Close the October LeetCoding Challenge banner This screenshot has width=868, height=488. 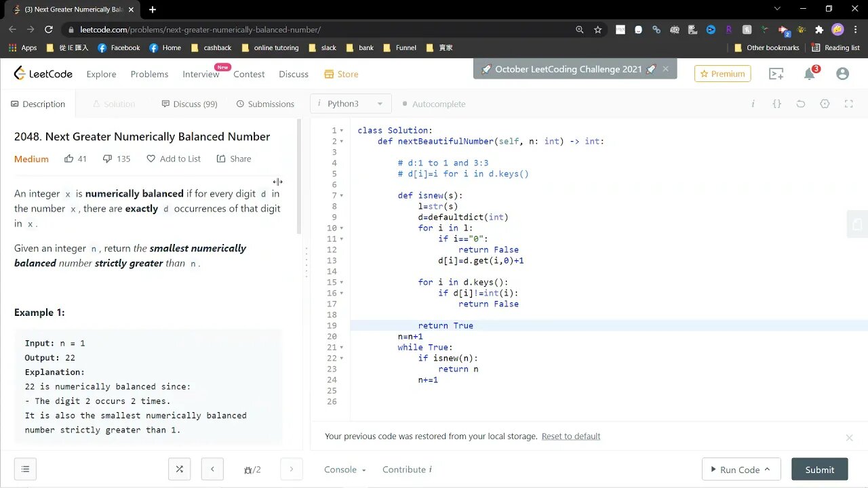click(x=665, y=68)
